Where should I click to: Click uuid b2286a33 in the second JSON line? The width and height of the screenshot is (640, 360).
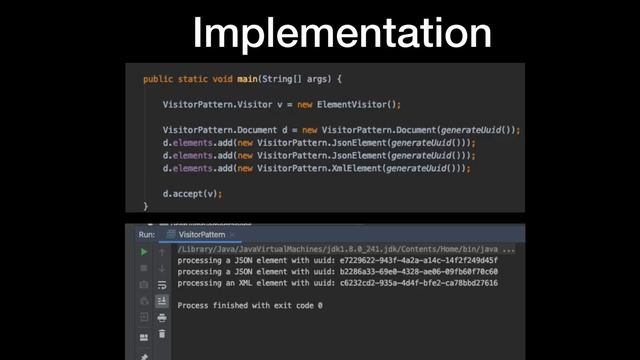click(419, 272)
